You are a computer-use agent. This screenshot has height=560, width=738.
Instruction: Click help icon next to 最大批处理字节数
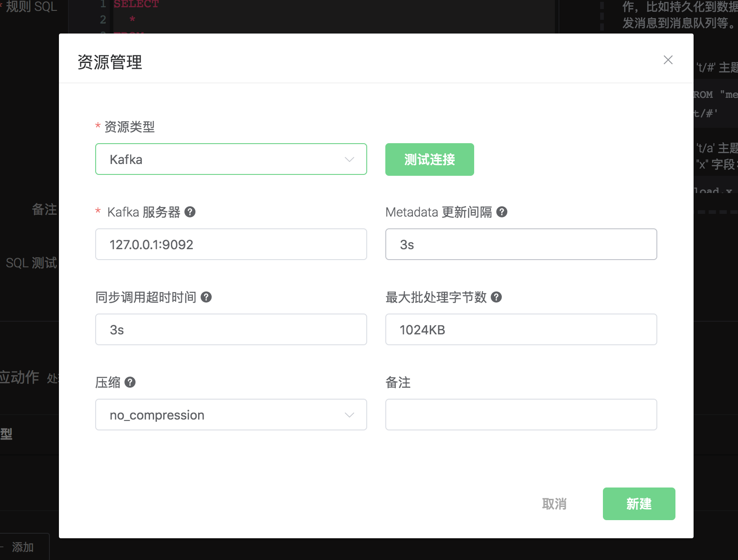(x=496, y=297)
